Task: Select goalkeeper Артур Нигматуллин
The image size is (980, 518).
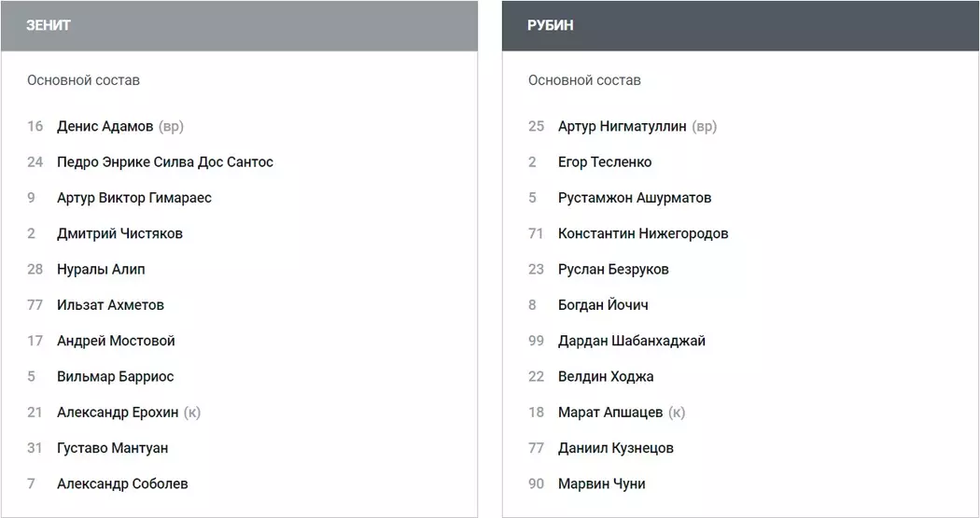Action: (622, 126)
